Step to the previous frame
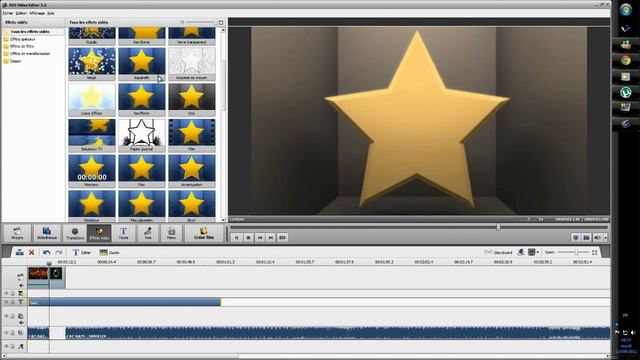The height and width of the screenshot is (360, 640). (259, 238)
